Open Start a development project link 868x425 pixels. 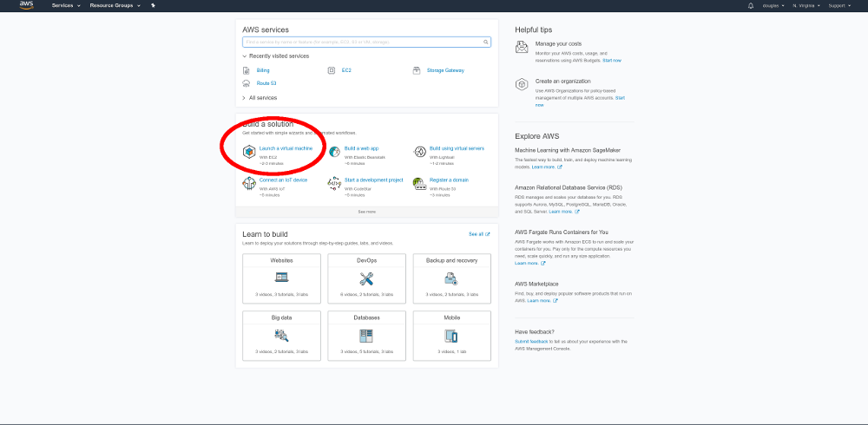(x=373, y=180)
